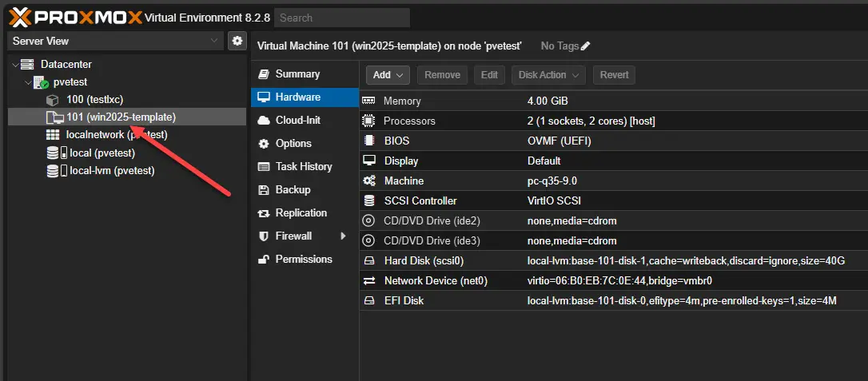Collapse the pvetest node
Viewport: 868px width, 381px height.
pyautogui.click(x=26, y=82)
